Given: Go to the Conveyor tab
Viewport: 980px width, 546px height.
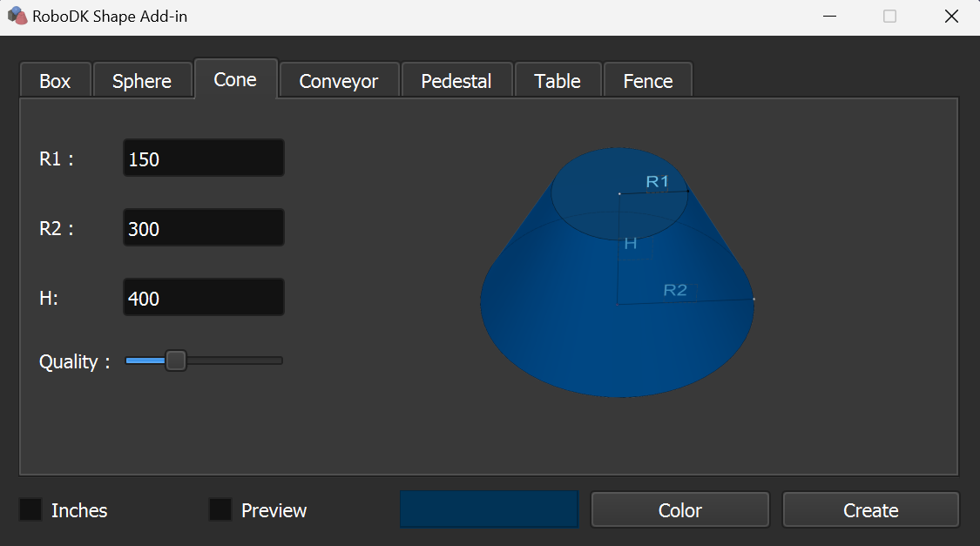Looking at the screenshot, I should point(339,81).
